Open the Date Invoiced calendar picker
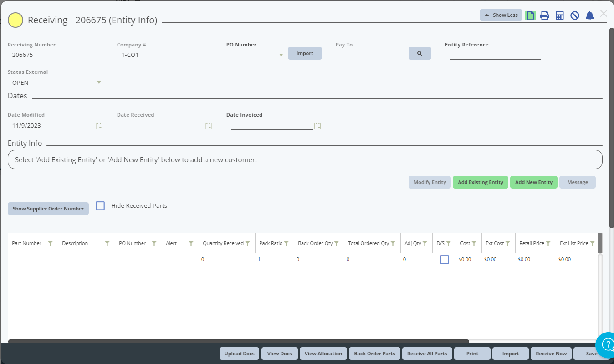Viewport: 614px width, 364px height. 318,126
